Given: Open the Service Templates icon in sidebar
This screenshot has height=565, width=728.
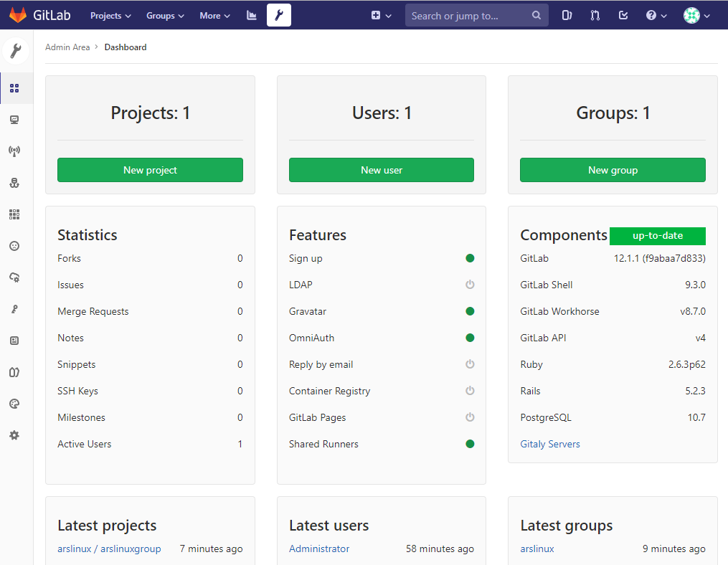Looking at the screenshot, I should click(14, 341).
